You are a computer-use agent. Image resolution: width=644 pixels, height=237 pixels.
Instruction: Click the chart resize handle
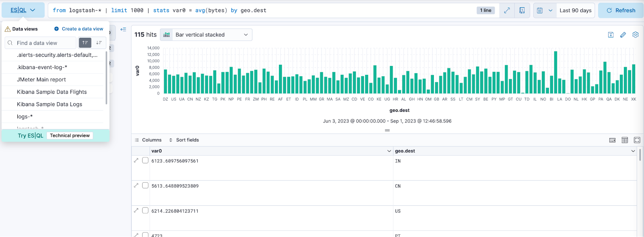(x=387, y=130)
